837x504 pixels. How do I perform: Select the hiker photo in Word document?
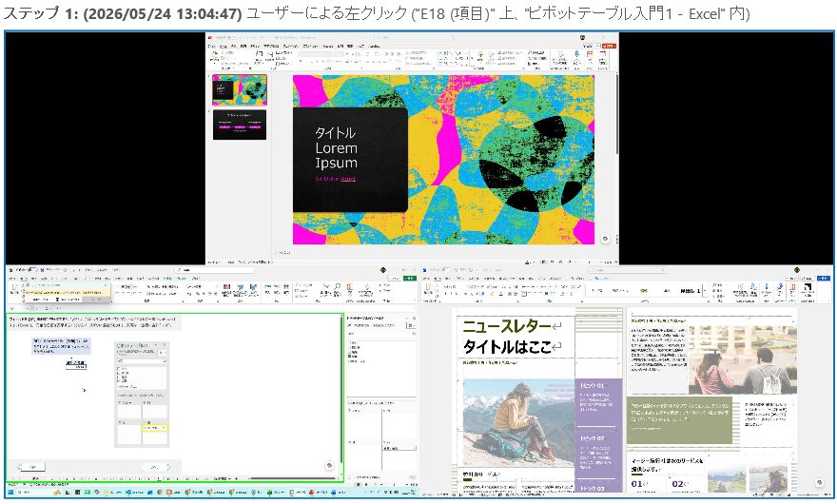point(517,422)
